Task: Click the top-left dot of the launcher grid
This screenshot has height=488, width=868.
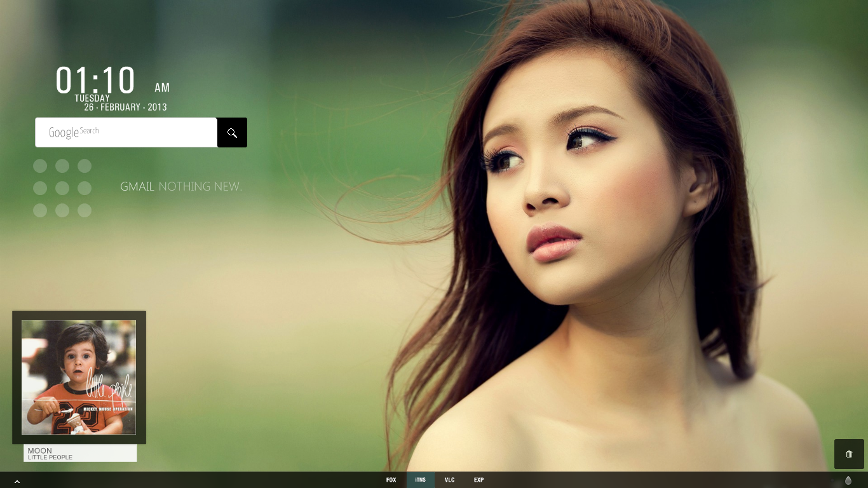Action: point(40,166)
